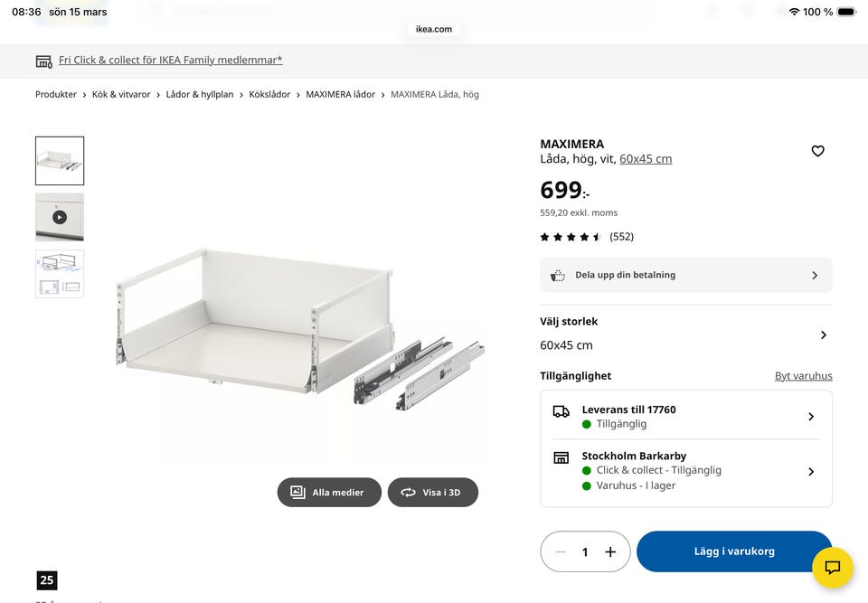This screenshot has width=868, height=603.
Task: Select Kökslådor in the breadcrumb
Action: click(x=269, y=94)
